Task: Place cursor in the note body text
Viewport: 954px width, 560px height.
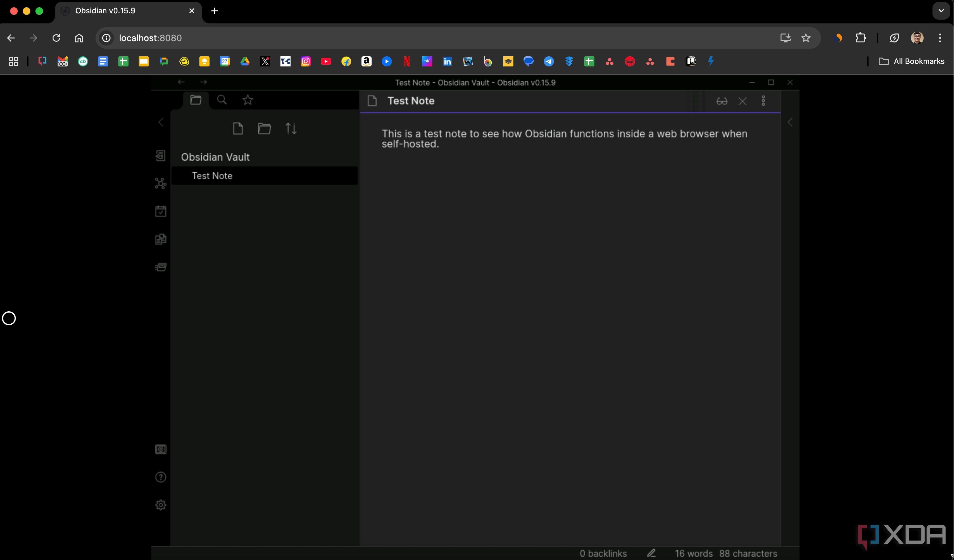Action: (564, 139)
